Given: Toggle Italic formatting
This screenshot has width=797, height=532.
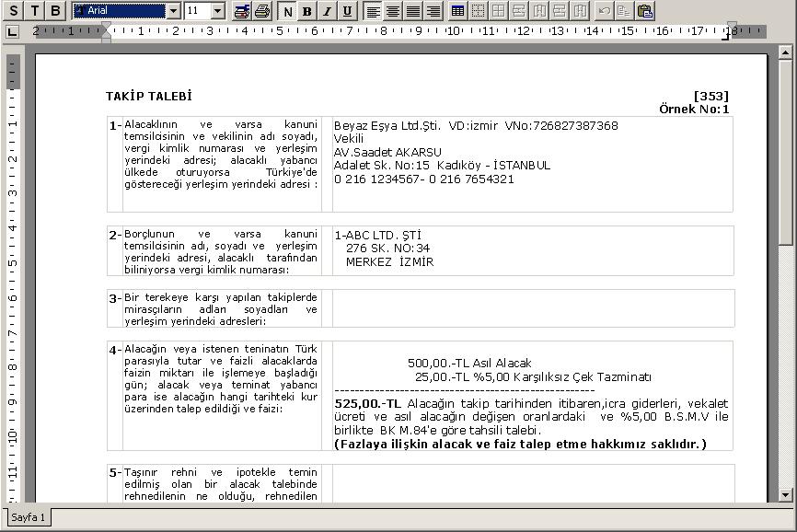Looking at the screenshot, I should [x=327, y=11].
